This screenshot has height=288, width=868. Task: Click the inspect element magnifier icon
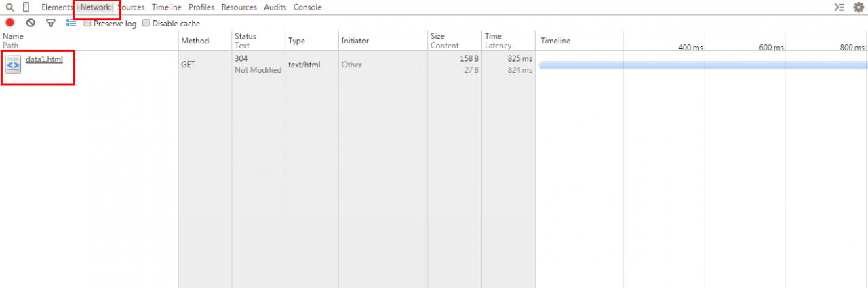click(x=9, y=7)
